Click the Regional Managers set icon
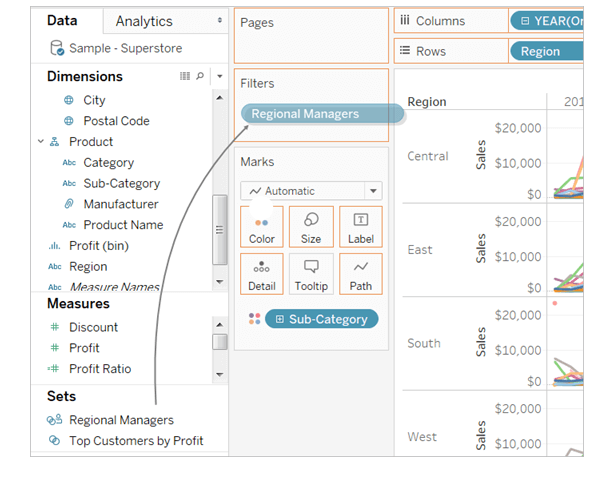Screen dimensions: 613x487 [x=54, y=420]
